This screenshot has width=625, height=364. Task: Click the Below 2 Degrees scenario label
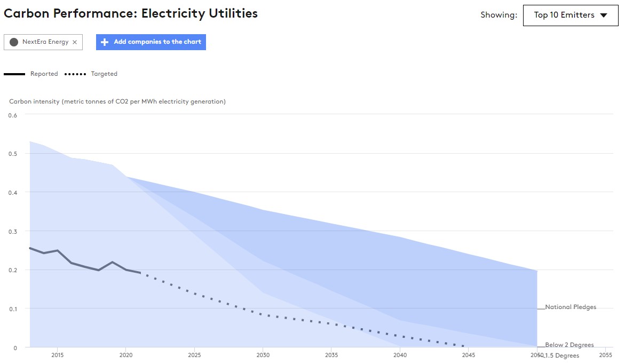[569, 345]
